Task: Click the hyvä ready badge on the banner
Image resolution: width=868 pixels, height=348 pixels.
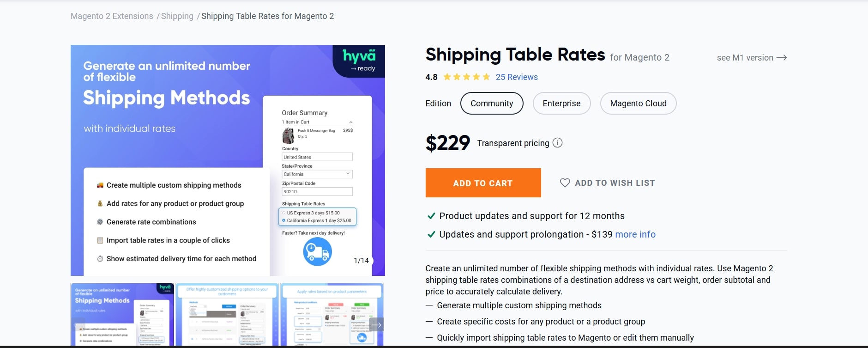Action: pos(359,61)
